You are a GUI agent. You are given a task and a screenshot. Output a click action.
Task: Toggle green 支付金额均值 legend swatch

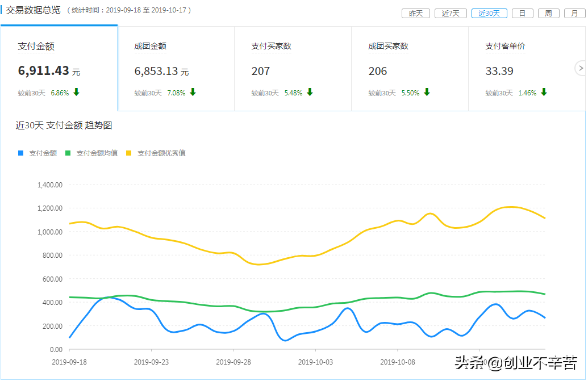point(68,153)
